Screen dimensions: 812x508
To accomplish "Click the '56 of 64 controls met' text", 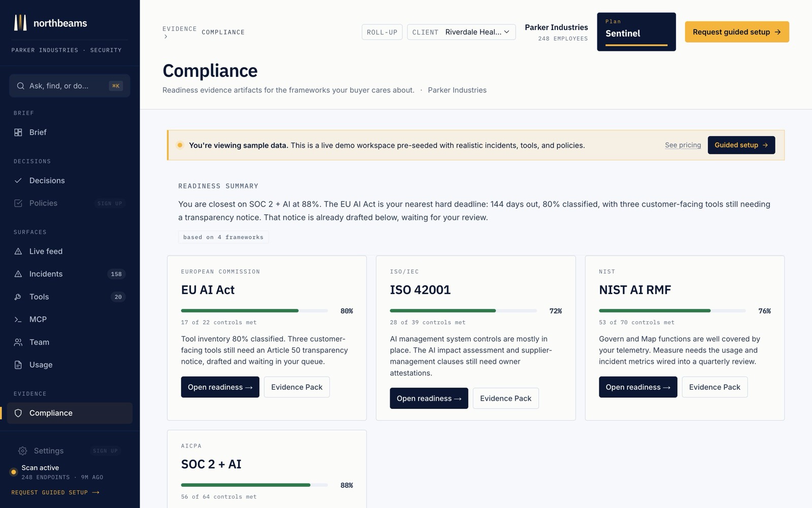I will pos(219,497).
